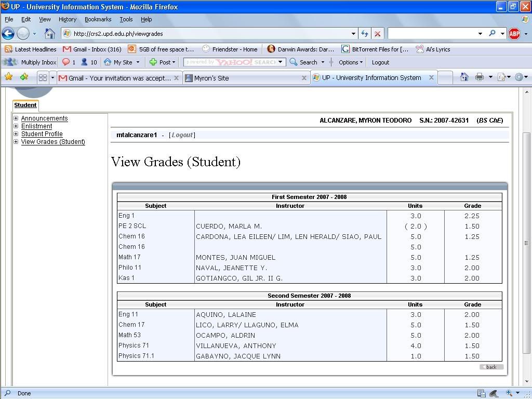532x399 pixels.
Task: Expand the Enlistment plus box
Action: (16, 126)
